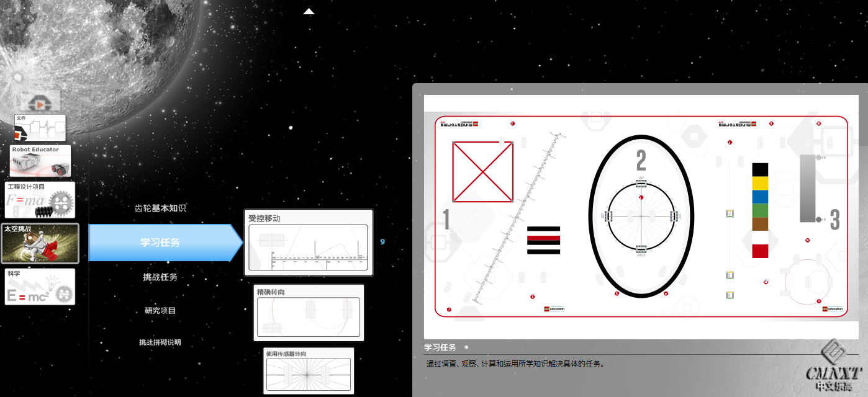Open the 齿轮基本知识 menu item
Image resolution: width=868 pixels, height=397 pixels.
[160, 208]
